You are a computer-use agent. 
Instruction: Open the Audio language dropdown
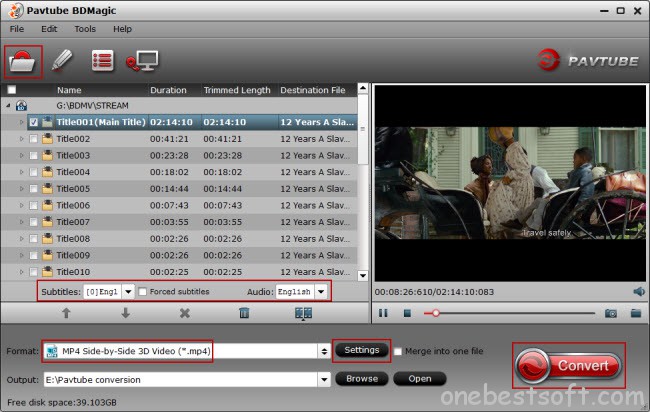point(321,292)
